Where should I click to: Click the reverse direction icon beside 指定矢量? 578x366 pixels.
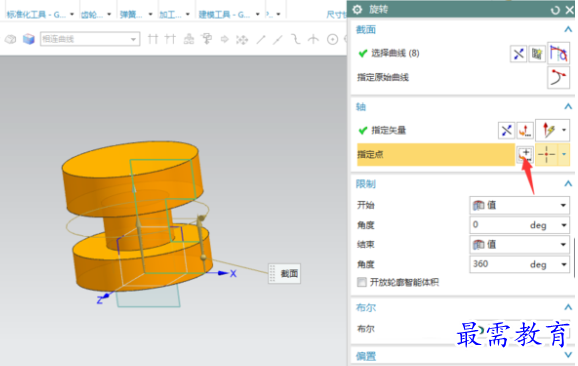506,130
